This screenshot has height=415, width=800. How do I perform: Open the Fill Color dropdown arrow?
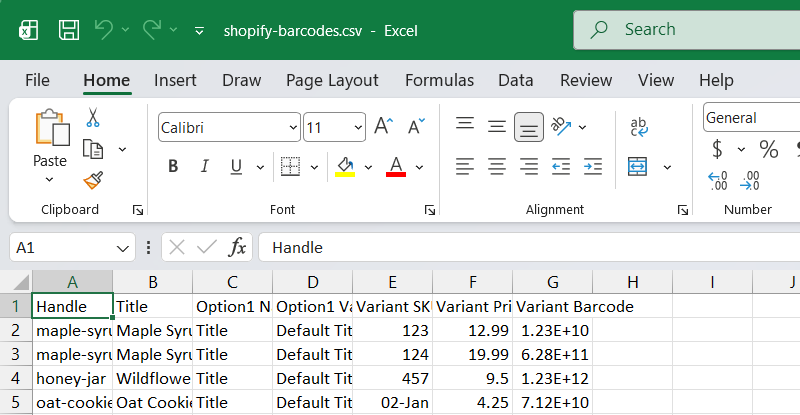[x=368, y=167]
